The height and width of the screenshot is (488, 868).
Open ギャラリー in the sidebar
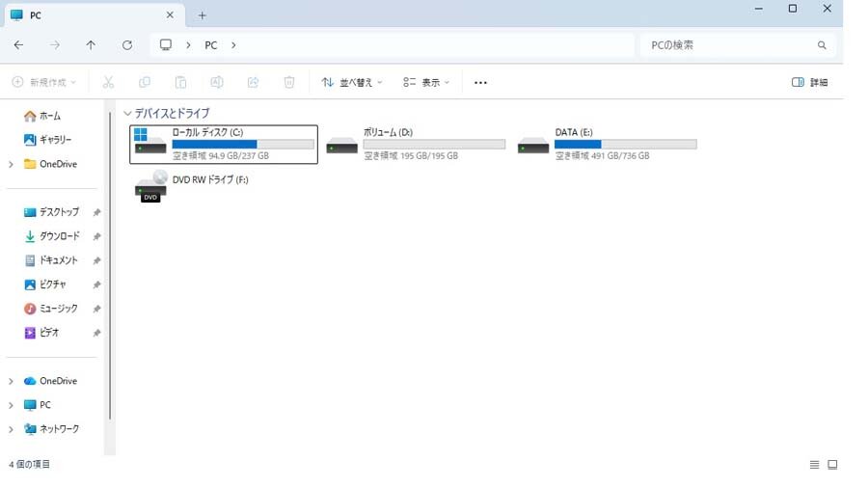47,140
